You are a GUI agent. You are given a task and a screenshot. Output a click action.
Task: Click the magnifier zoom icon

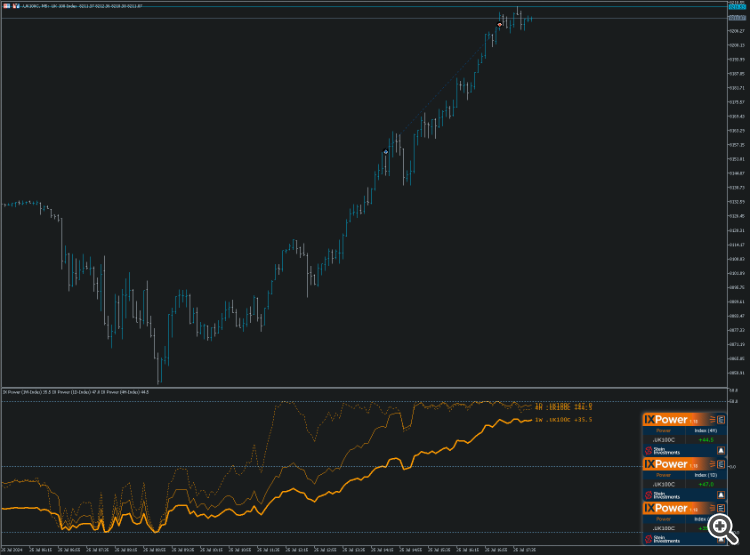pyautogui.click(x=722, y=529)
